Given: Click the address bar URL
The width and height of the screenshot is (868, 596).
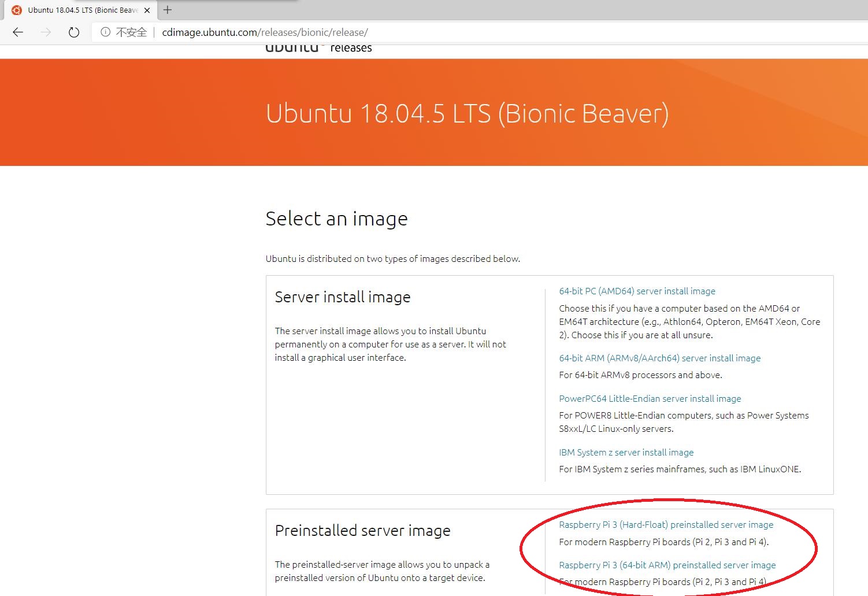Looking at the screenshot, I should pos(265,32).
